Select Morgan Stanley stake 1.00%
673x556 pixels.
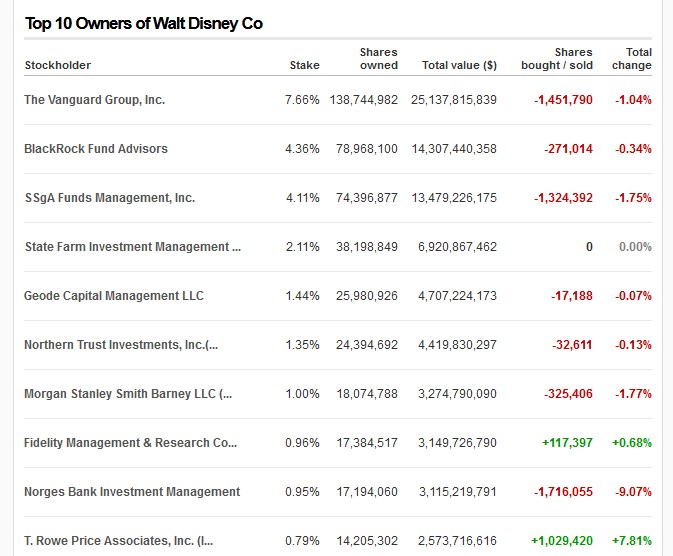(303, 393)
